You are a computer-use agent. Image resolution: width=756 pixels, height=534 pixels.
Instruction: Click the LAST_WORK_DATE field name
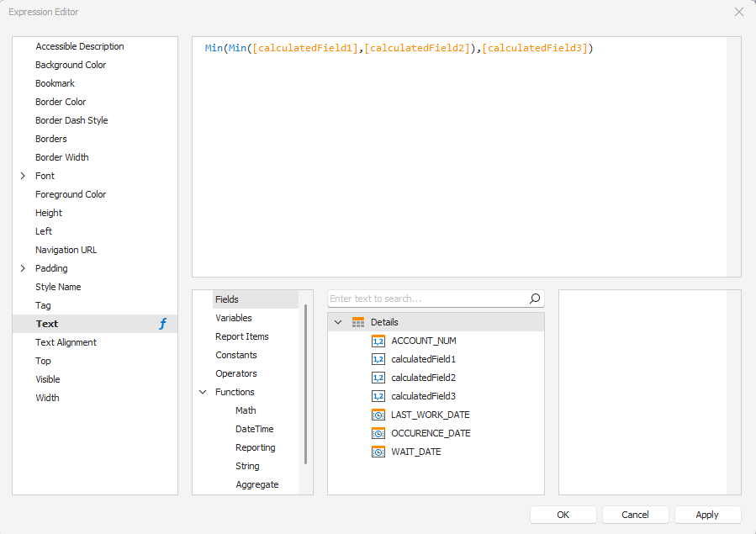pyautogui.click(x=431, y=415)
